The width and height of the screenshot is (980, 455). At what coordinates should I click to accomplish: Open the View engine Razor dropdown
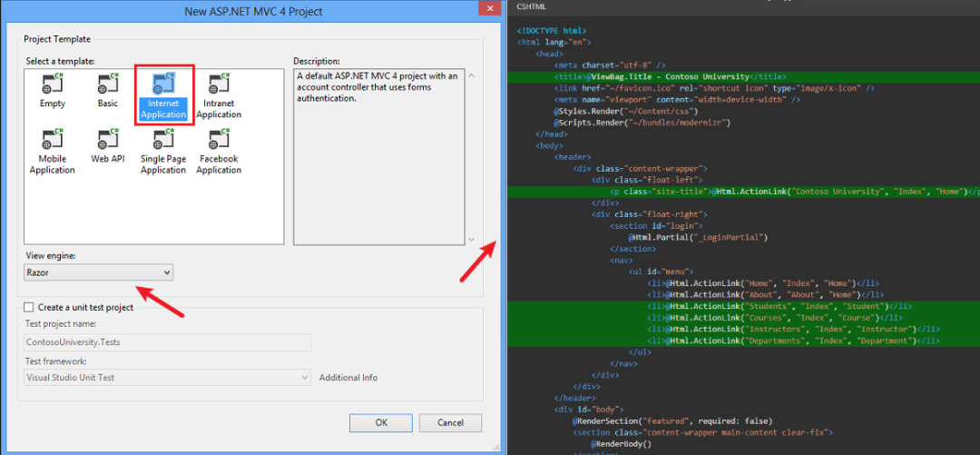click(100, 272)
